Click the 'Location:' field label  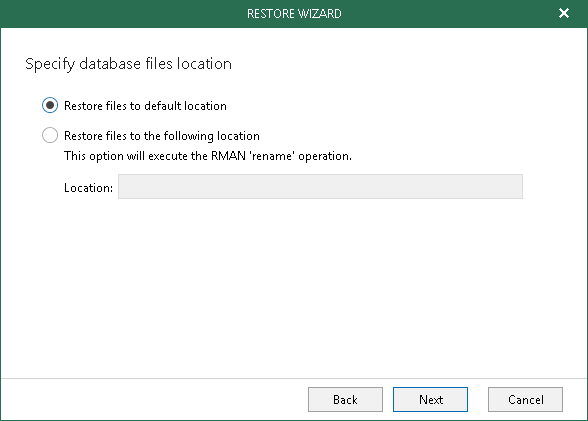coord(88,187)
